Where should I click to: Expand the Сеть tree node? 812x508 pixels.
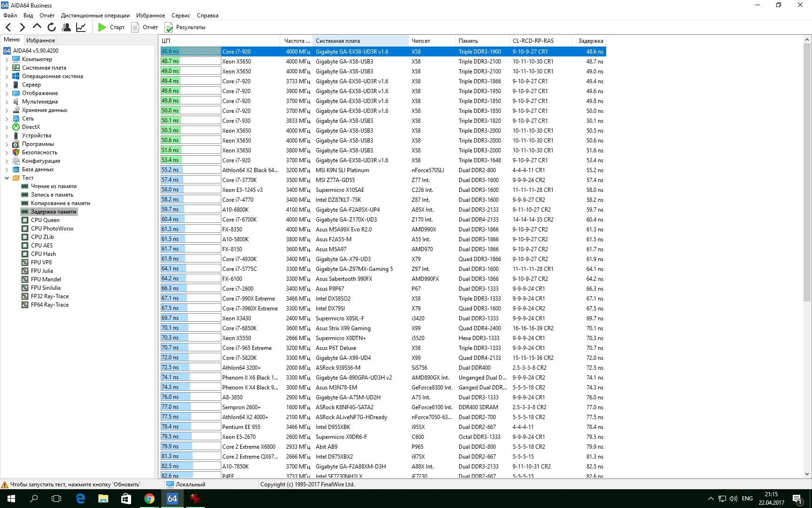[x=7, y=119]
